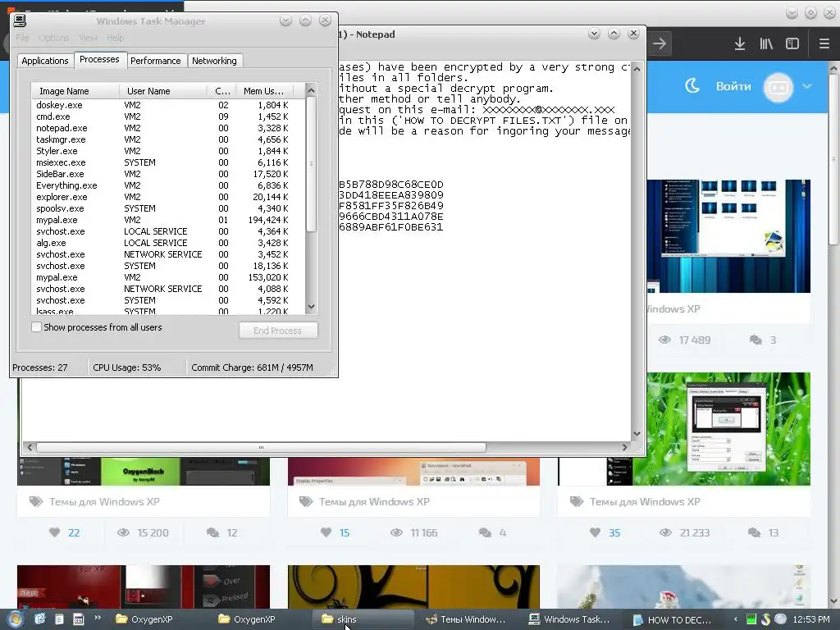This screenshot has width=840, height=630.
Task: Sort processes by CPU column header
Action: [x=221, y=91]
